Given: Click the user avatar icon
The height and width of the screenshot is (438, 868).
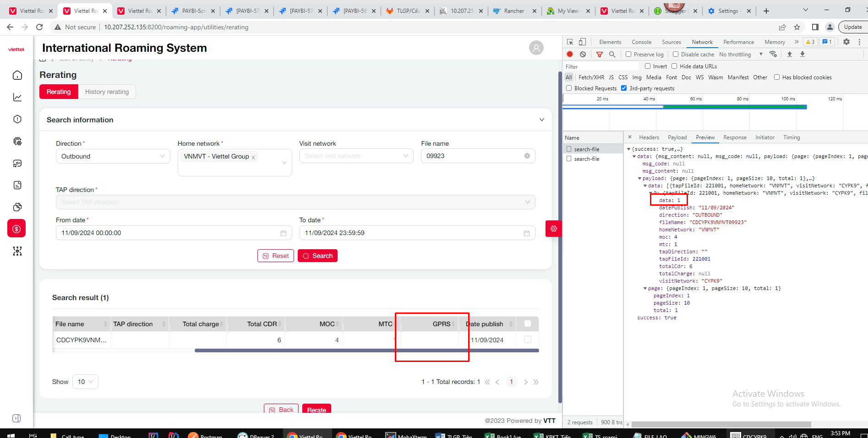Looking at the screenshot, I should [536, 48].
